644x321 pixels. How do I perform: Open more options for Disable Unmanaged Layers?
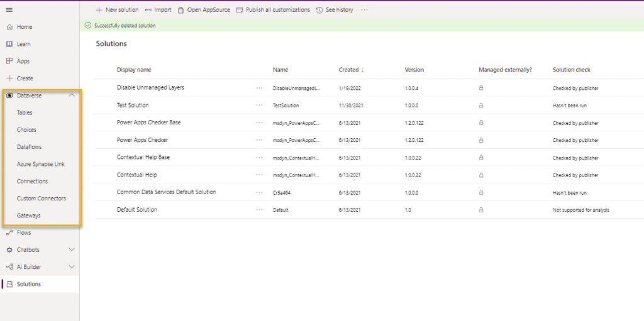pyautogui.click(x=259, y=88)
